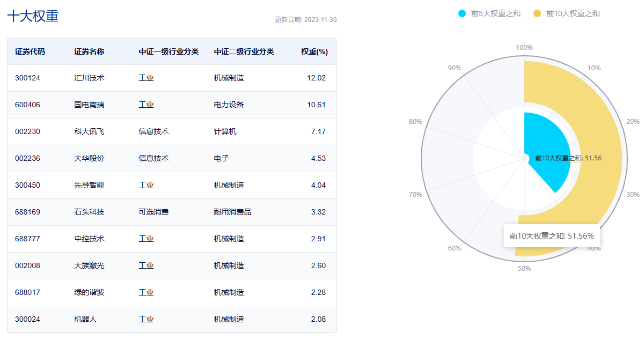Click weight value 7.17
The height and width of the screenshot is (340, 644).
coord(318,131)
